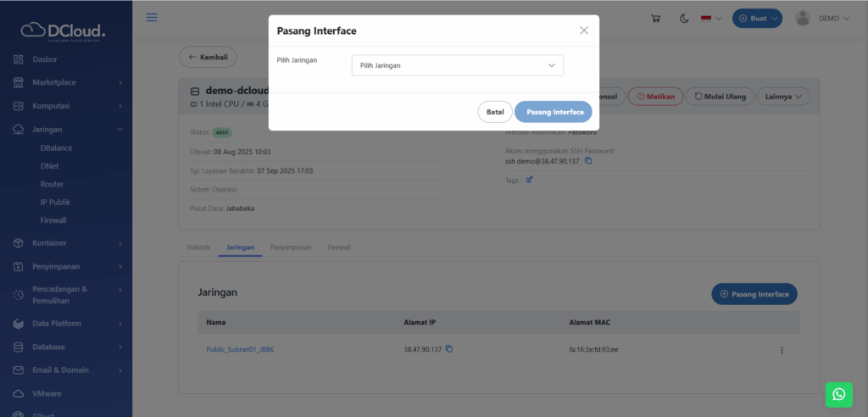Switch to the Penyimpanan tab
The height and width of the screenshot is (417, 868).
coord(290,247)
